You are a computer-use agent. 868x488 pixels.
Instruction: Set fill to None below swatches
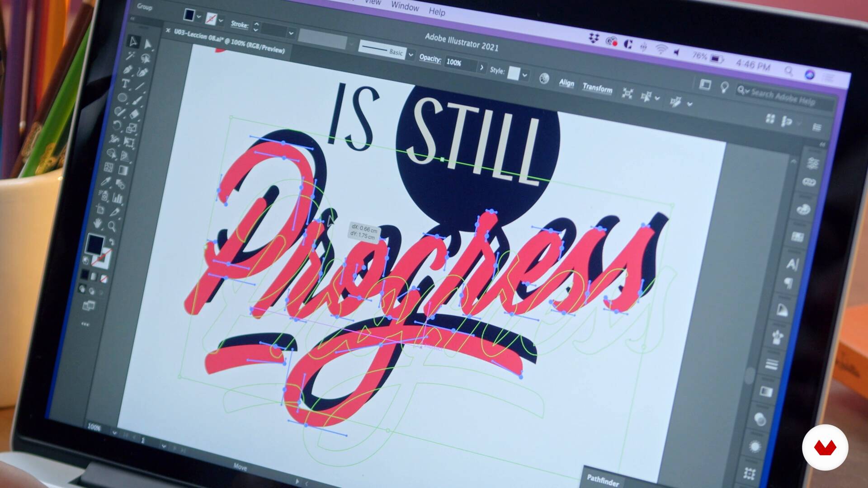point(104,279)
